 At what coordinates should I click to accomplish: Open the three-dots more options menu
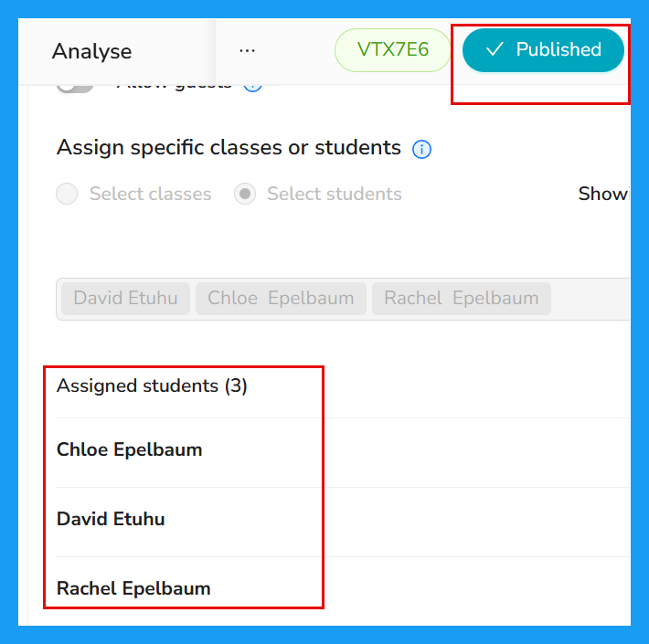click(247, 51)
